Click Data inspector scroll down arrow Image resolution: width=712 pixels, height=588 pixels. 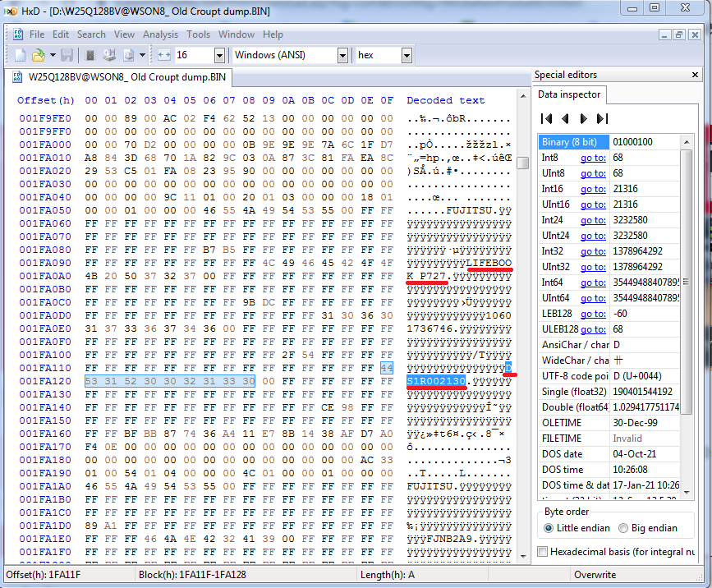click(x=687, y=492)
